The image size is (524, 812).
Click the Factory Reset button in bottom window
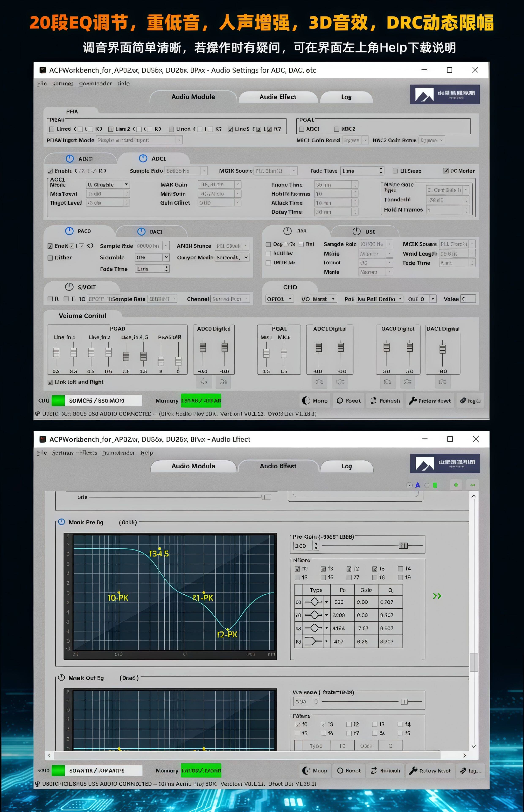point(430,771)
